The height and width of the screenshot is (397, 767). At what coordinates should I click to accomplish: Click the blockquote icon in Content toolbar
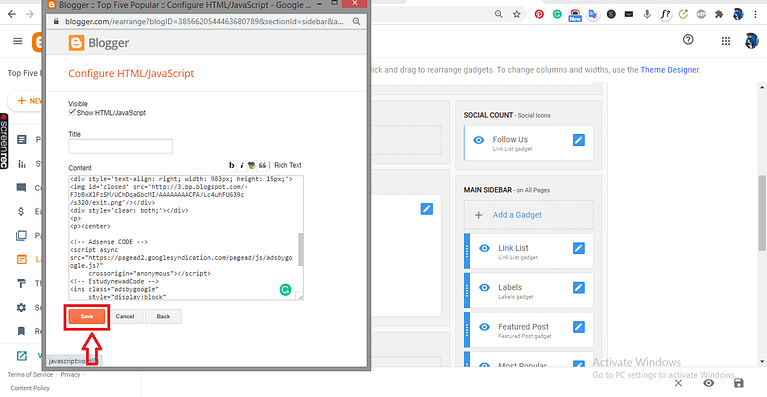(x=262, y=165)
